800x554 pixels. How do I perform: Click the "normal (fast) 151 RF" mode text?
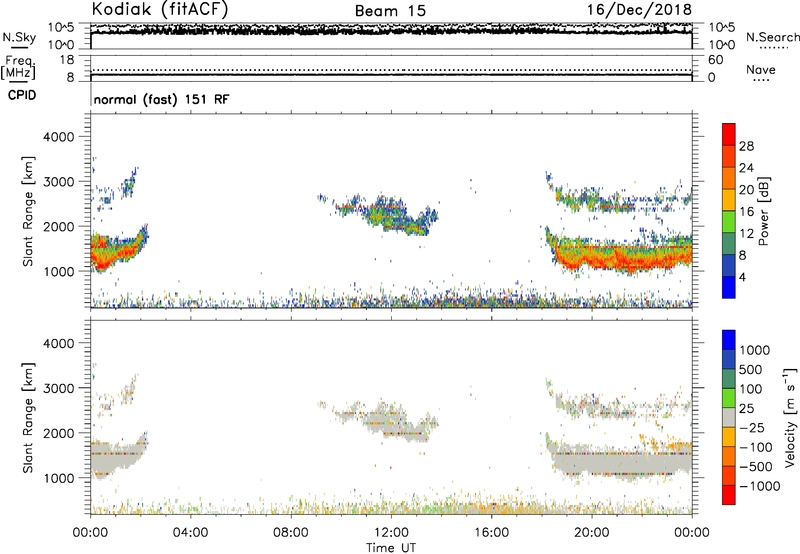point(162,99)
